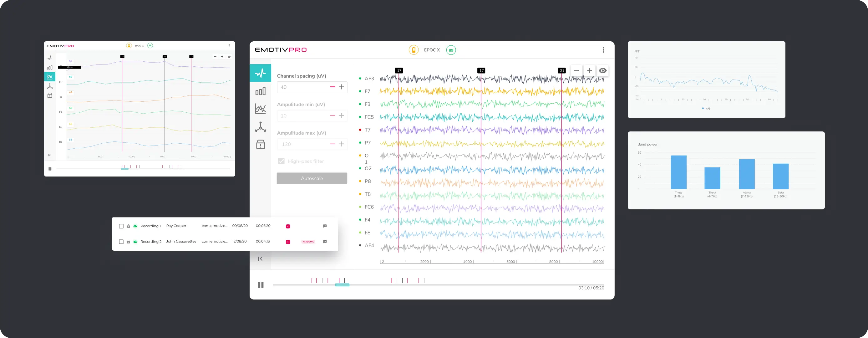Select the checkbox for Recording 1
The image size is (868, 338).
(121, 226)
